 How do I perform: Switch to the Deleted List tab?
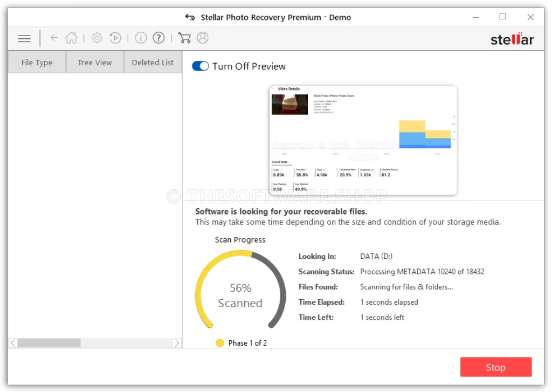pos(153,63)
